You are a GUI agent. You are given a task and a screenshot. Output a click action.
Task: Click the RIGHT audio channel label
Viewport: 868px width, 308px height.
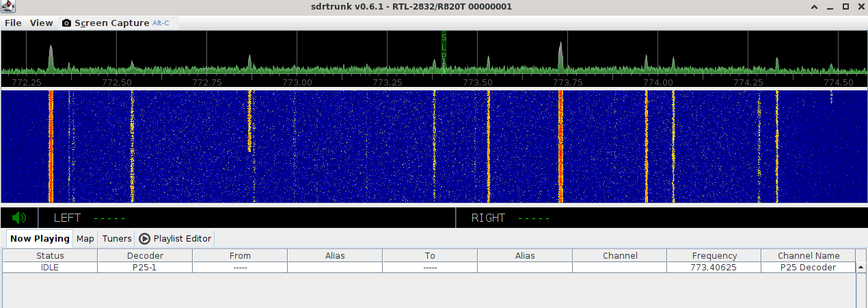click(488, 218)
